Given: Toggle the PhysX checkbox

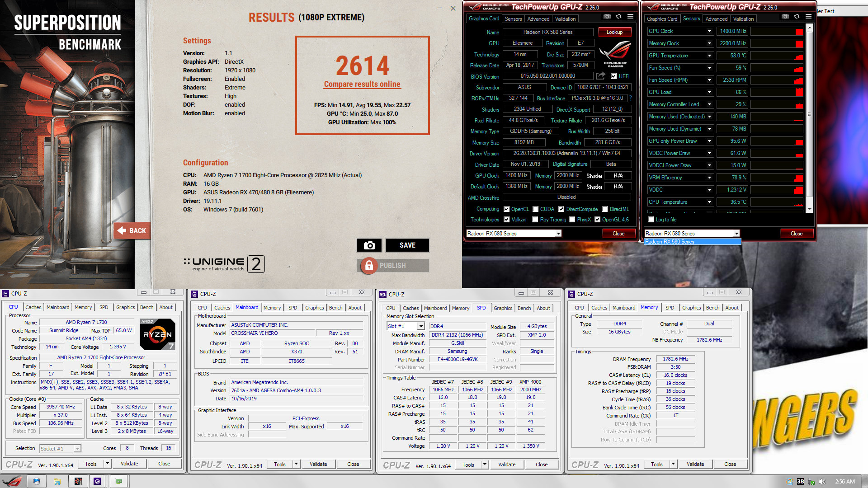Looking at the screenshot, I should click(572, 220).
